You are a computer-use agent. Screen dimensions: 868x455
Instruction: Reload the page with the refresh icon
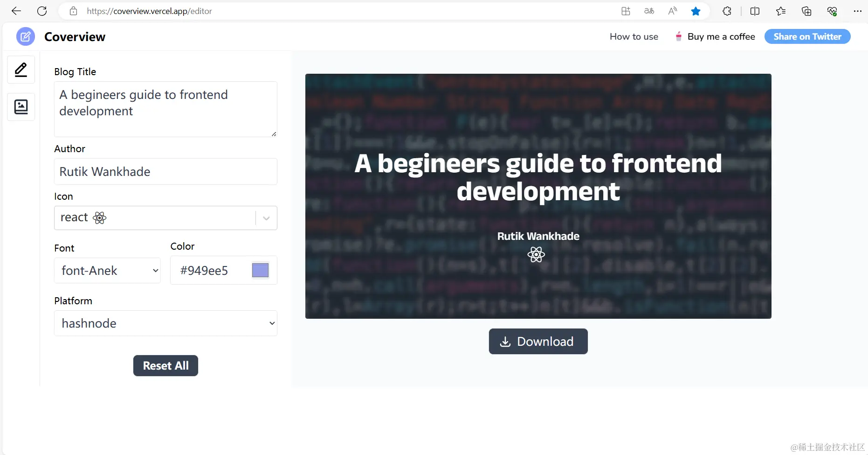pyautogui.click(x=42, y=11)
